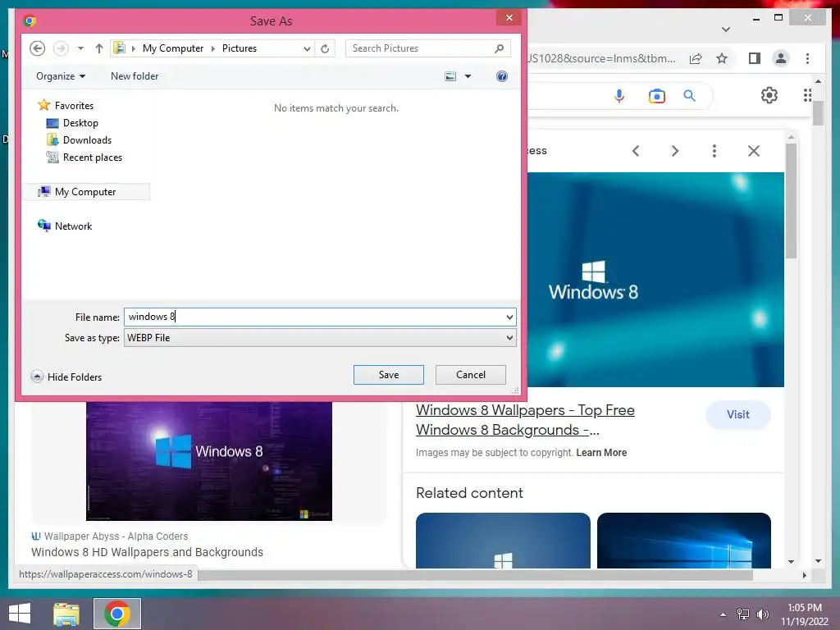Click Chrome horizontal scrollbar right arrow
The image size is (840, 630).
pyautogui.click(x=804, y=575)
